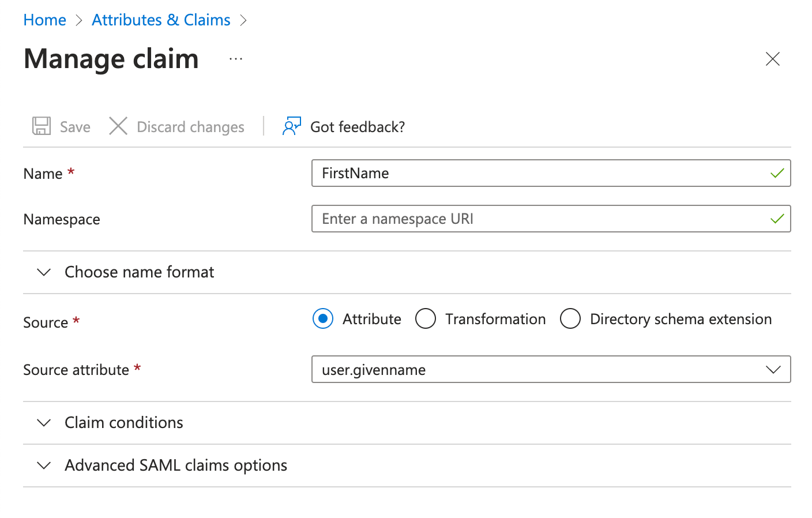Select the Transformation source radio button

tap(426, 318)
